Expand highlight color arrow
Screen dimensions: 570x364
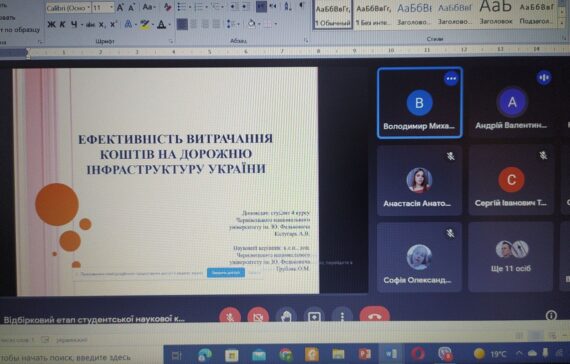[x=153, y=25]
